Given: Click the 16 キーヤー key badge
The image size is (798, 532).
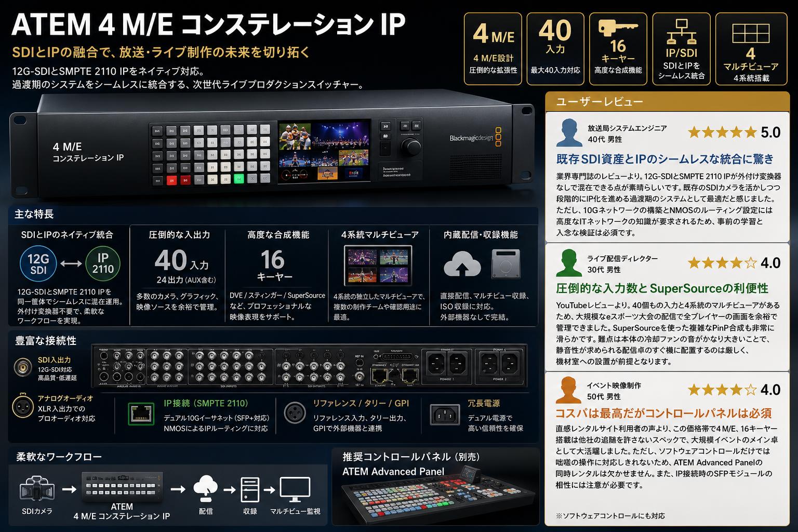Looking at the screenshot, I should click(618, 48).
